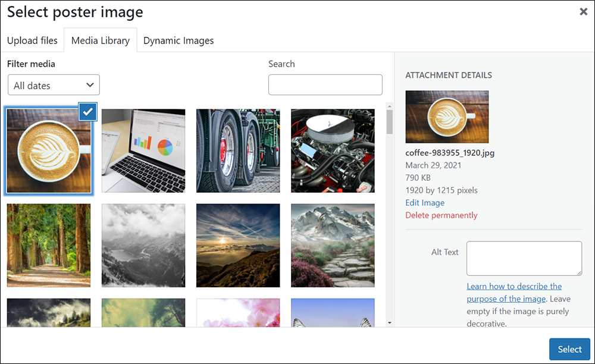The height and width of the screenshot is (364, 595).
Task: Switch to the Upload files tab
Action: pos(32,40)
